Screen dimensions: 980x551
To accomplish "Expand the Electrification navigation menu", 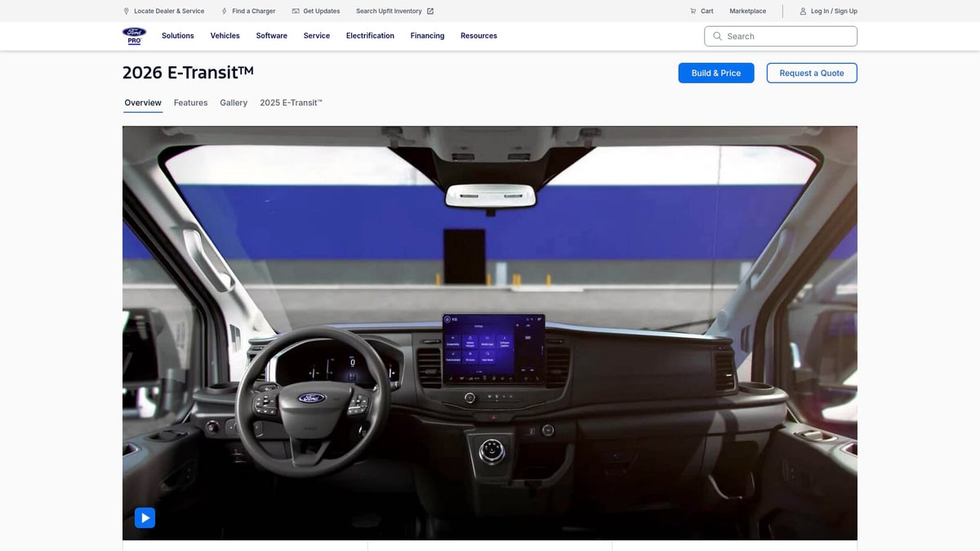I will tap(370, 36).
